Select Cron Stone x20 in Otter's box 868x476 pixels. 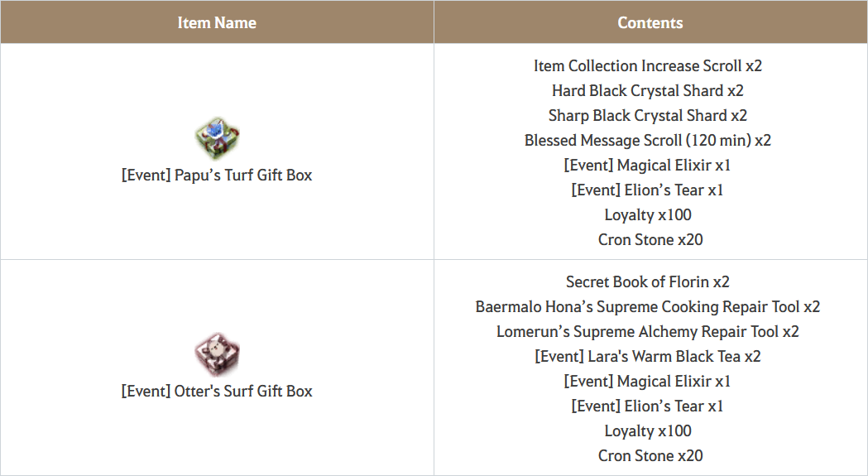[650, 456]
